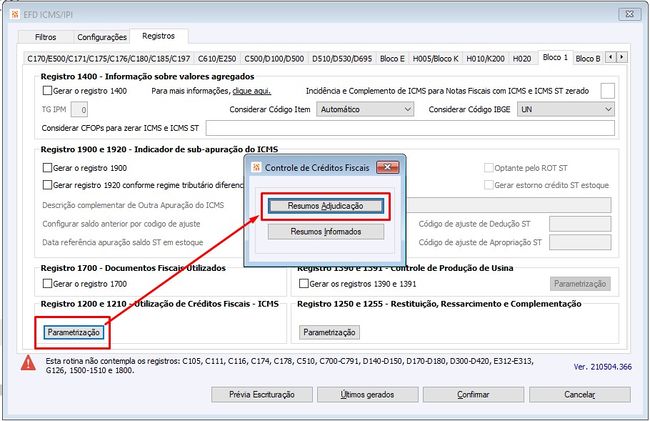Close the EFD ICMS/IPI window
Viewport: 650px width, 421px height.
[x=630, y=14]
